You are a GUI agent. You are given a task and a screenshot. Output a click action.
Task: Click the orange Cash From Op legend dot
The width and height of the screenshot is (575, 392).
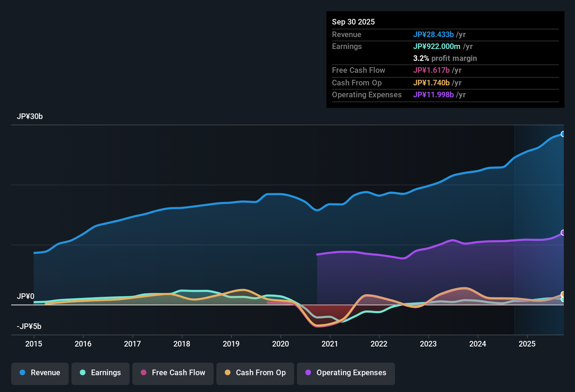[x=228, y=373]
